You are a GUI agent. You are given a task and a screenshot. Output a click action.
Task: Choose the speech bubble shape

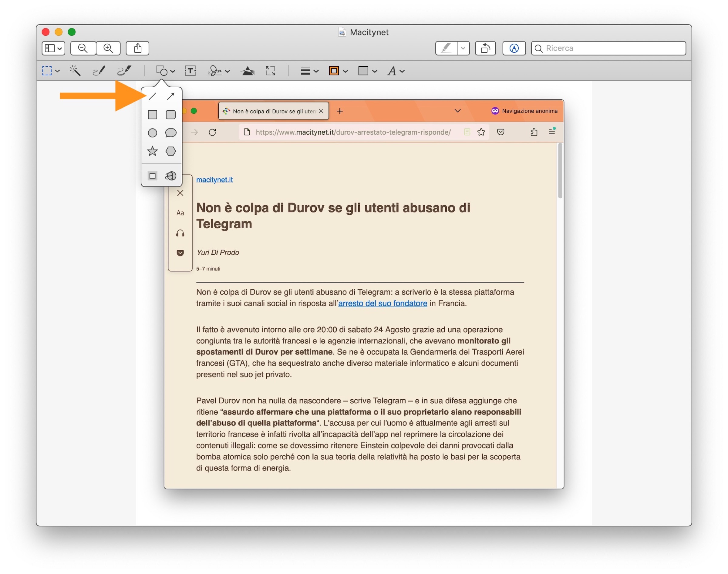pyautogui.click(x=171, y=133)
